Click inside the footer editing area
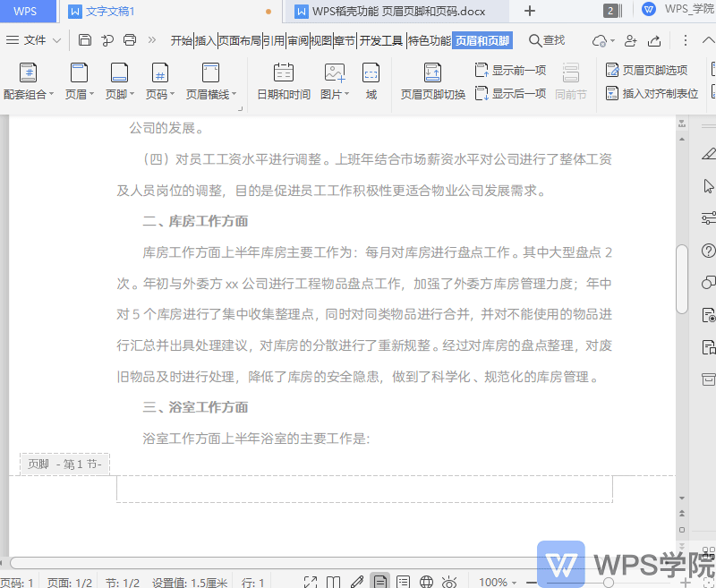 click(364, 489)
